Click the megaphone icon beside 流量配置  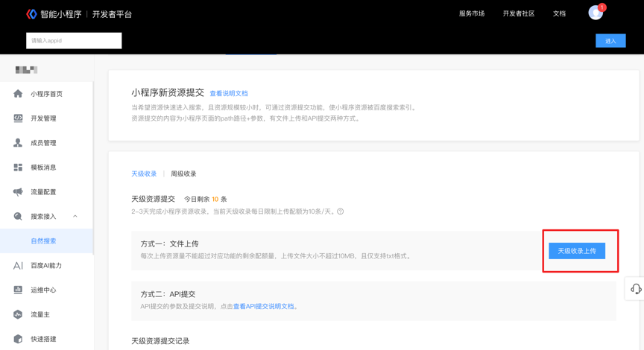[18, 191]
